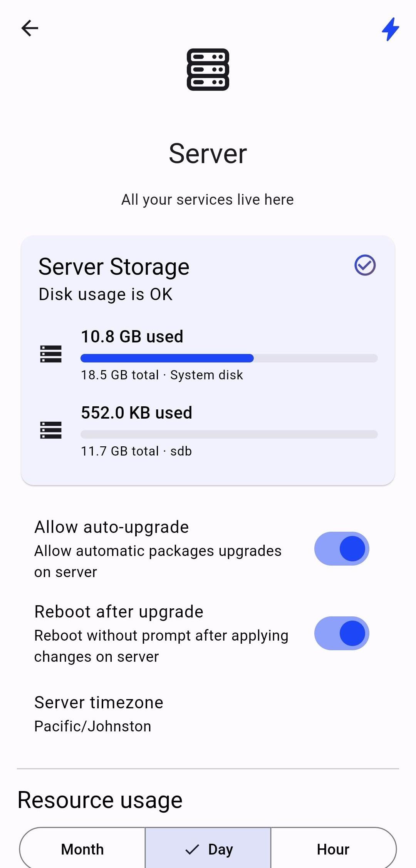Tap the sdb disk drive icon
Image resolution: width=416 pixels, height=868 pixels.
tap(51, 430)
